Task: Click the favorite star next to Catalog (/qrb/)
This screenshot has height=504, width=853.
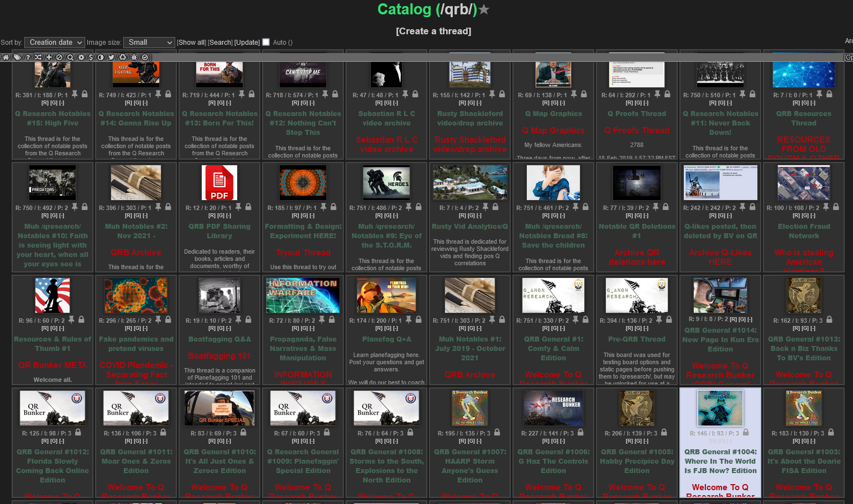Action: 484,9
